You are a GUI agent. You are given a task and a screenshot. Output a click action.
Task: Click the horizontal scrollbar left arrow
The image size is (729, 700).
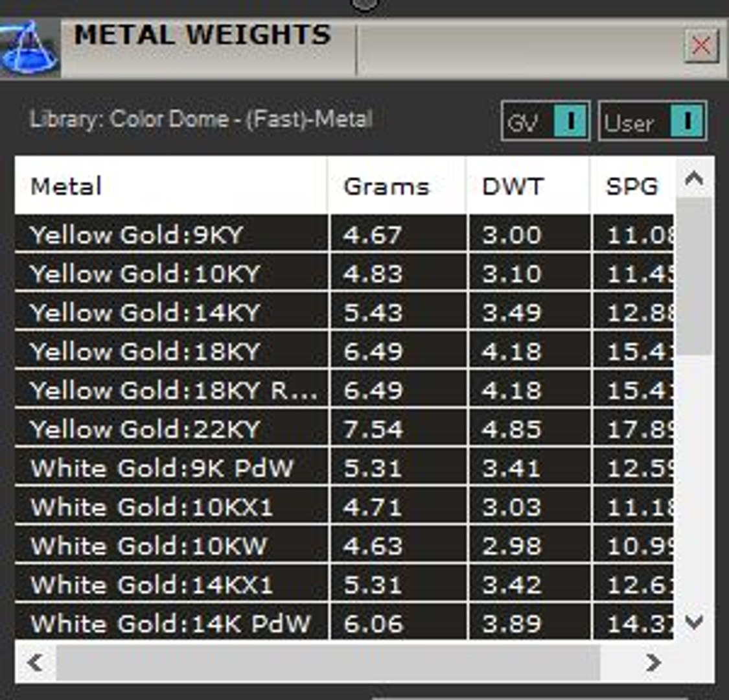pos(36,662)
